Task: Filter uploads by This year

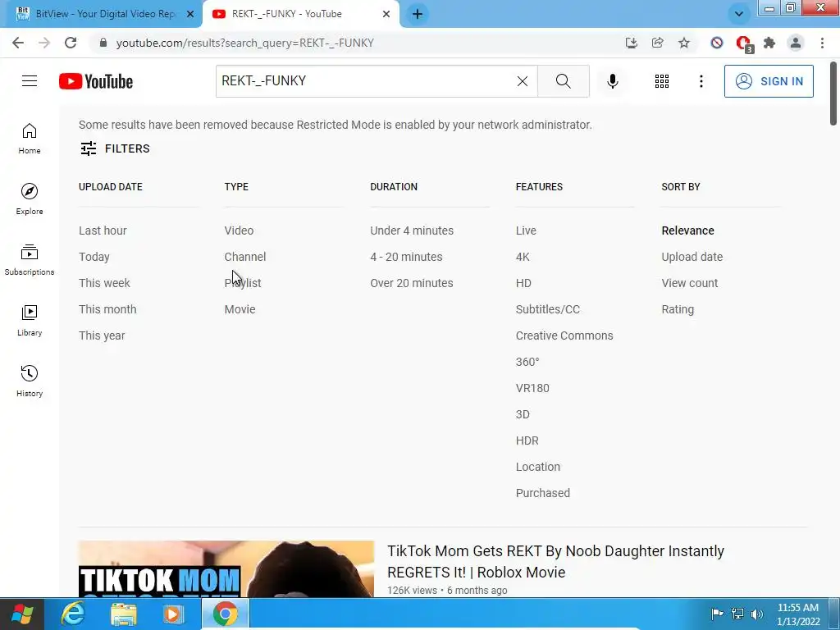Action: click(x=102, y=336)
